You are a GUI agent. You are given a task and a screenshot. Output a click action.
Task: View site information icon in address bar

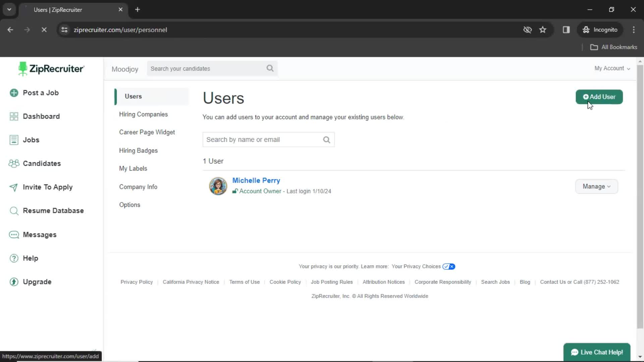click(x=64, y=30)
